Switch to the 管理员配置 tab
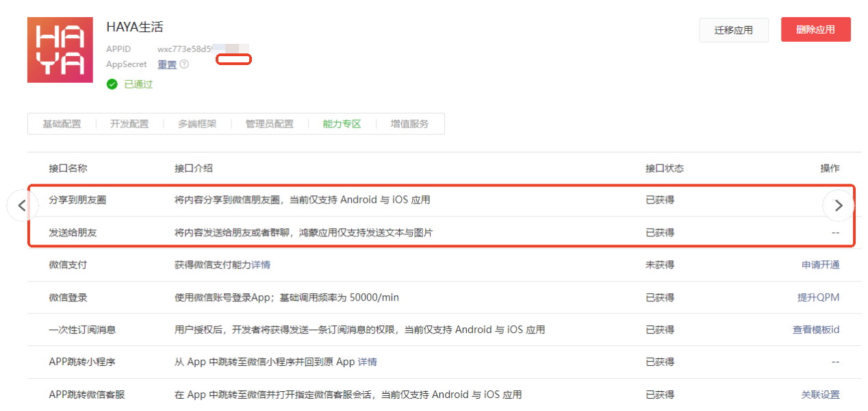The width and height of the screenshot is (868, 411). coord(270,124)
